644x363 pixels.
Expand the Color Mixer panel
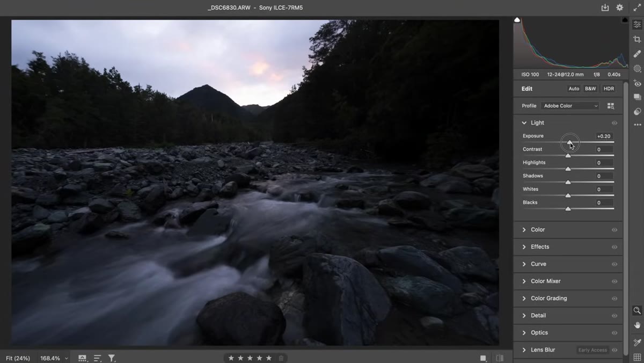click(x=524, y=281)
